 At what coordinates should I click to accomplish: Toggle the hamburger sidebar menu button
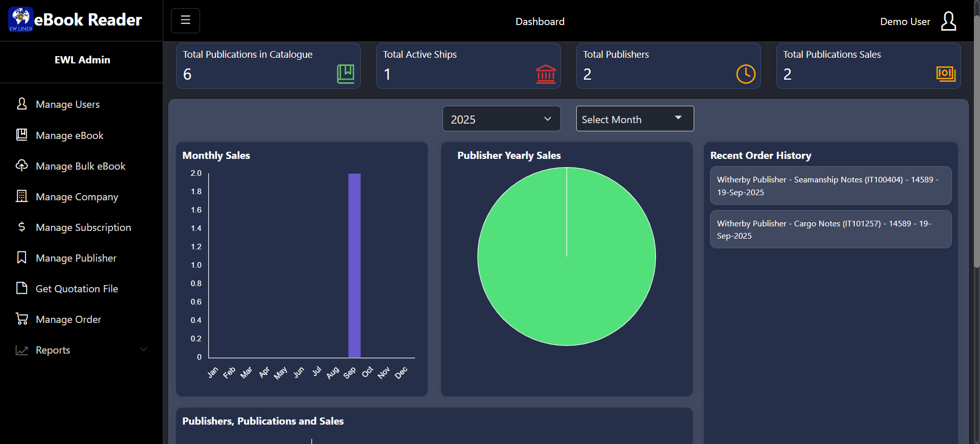(185, 20)
